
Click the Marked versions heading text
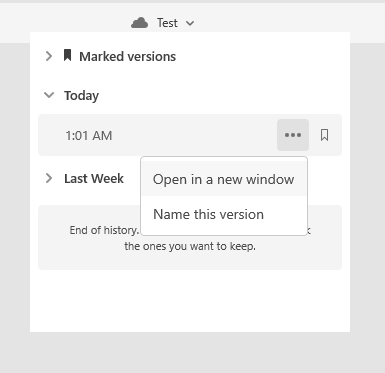[x=127, y=56]
